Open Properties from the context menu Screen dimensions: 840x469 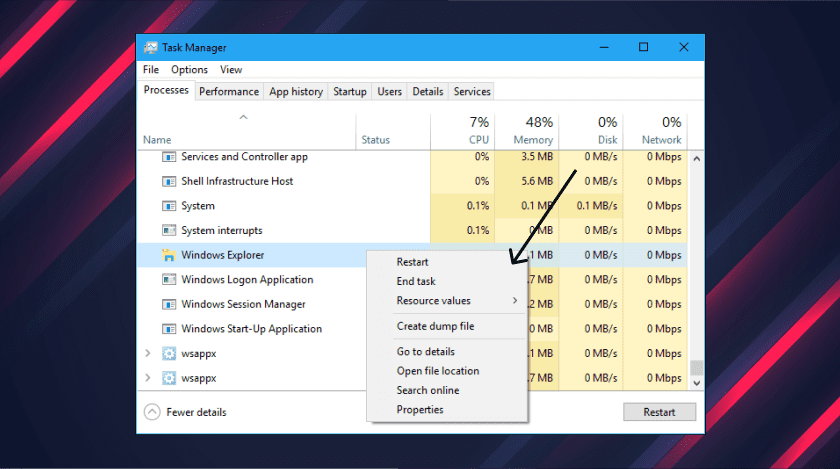pos(420,410)
